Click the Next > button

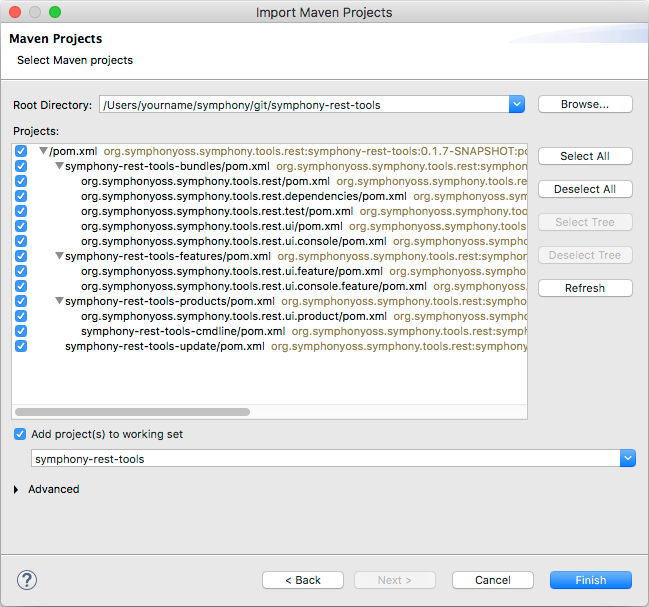click(x=394, y=580)
